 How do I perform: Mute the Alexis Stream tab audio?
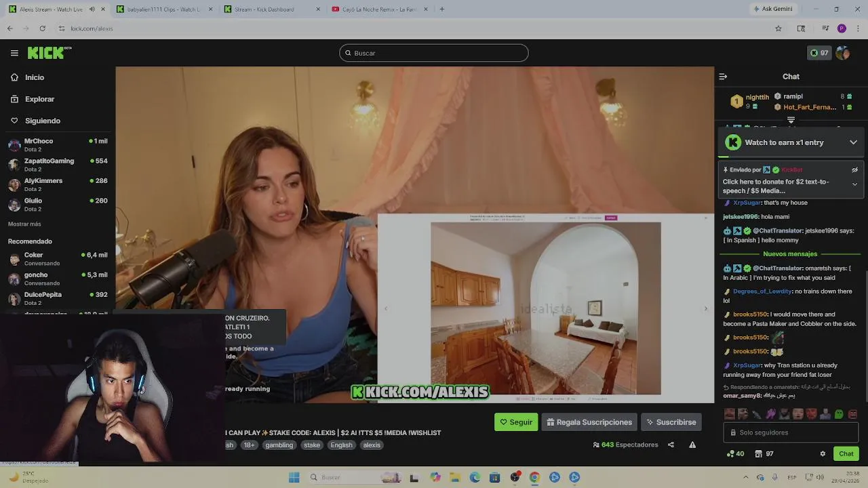(92, 9)
